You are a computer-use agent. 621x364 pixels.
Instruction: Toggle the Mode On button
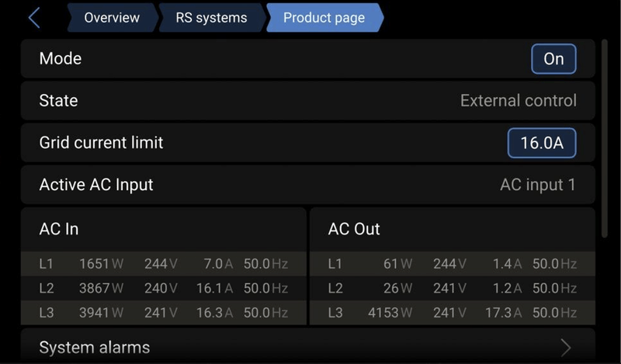(553, 59)
